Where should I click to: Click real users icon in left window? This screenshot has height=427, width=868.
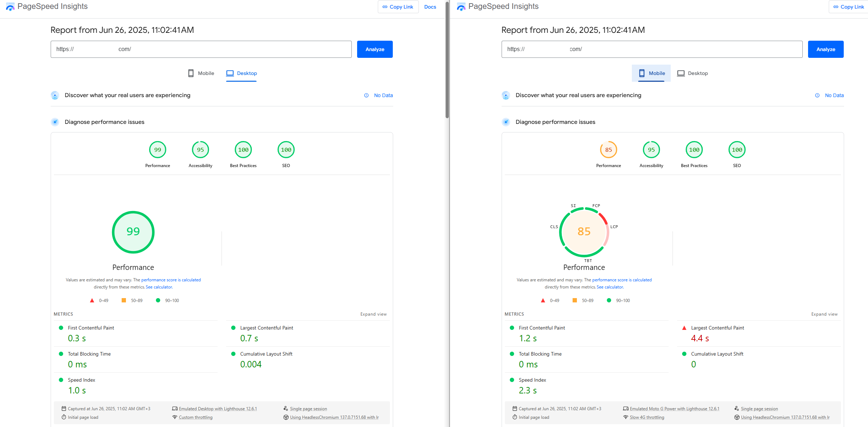tap(55, 95)
